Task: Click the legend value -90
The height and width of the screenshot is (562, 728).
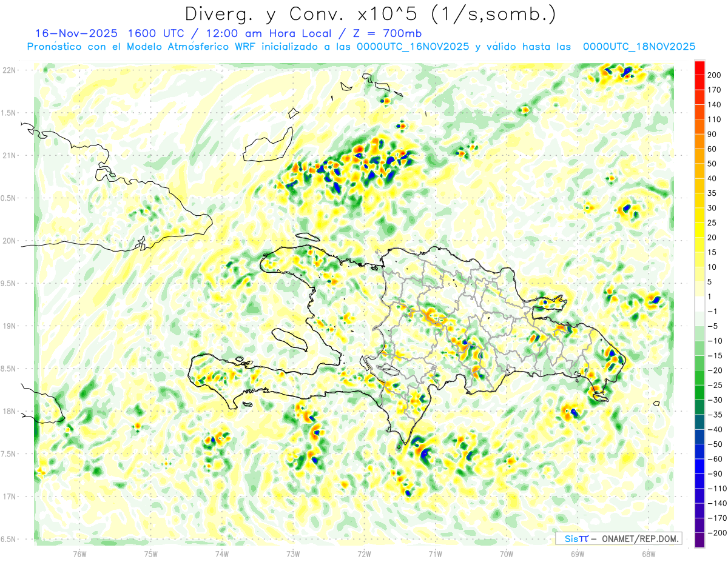Action: click(x=715, y=474)
